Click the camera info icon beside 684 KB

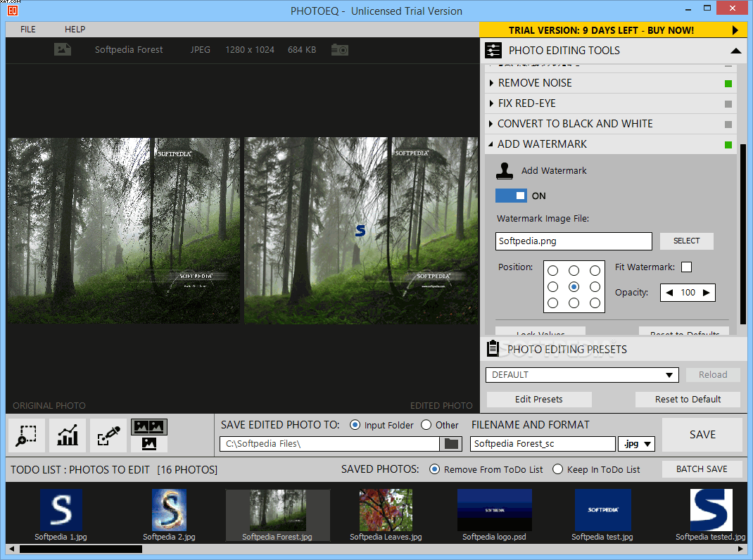click(339, 49)
